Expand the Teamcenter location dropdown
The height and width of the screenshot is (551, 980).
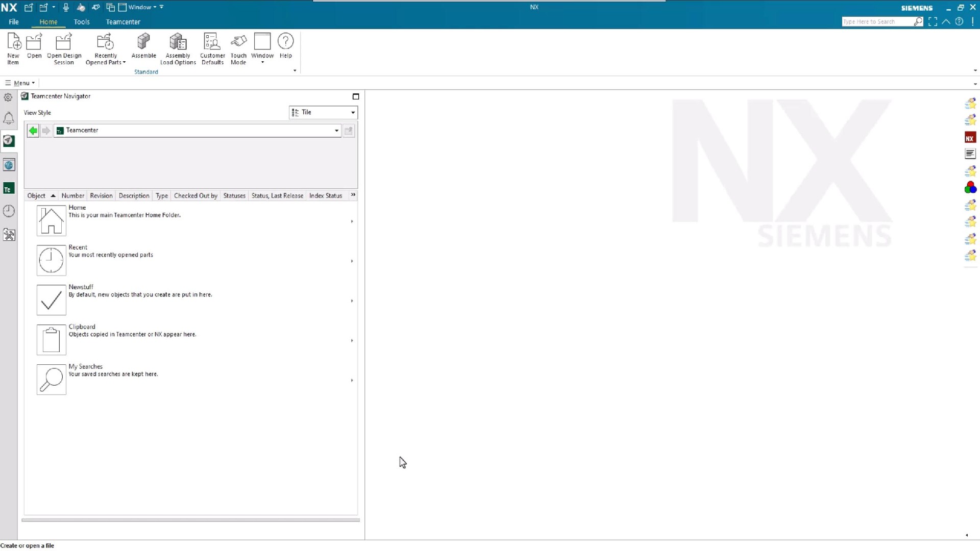click(336, 131)
